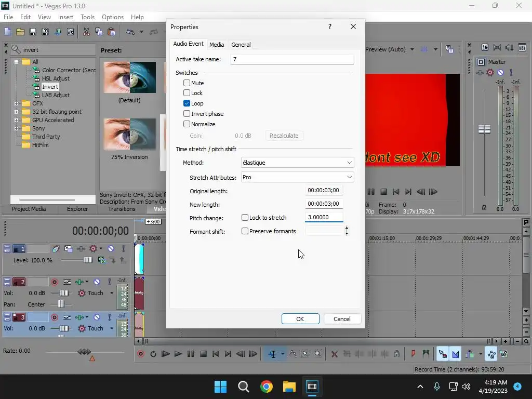Click the Master volume fader
The height and width of the screenshot is (399, 532).
(484, 129)
